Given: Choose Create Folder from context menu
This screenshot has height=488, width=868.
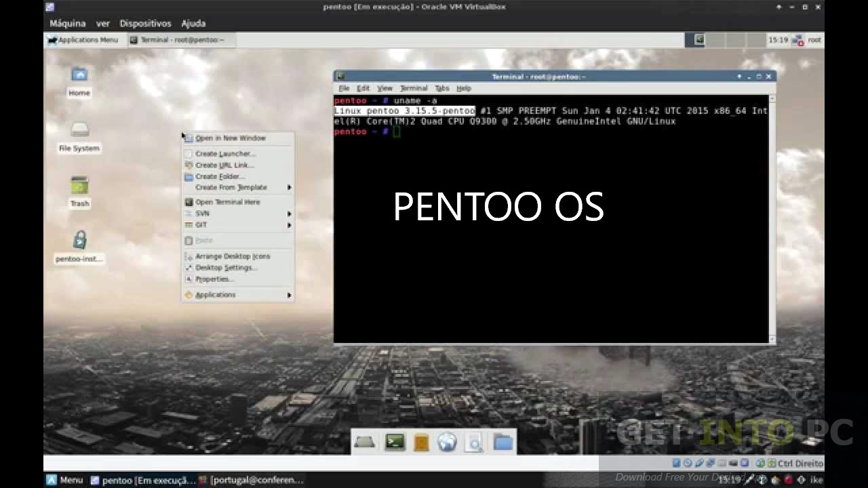Looking at the screenshot, I should pos(238,177).
